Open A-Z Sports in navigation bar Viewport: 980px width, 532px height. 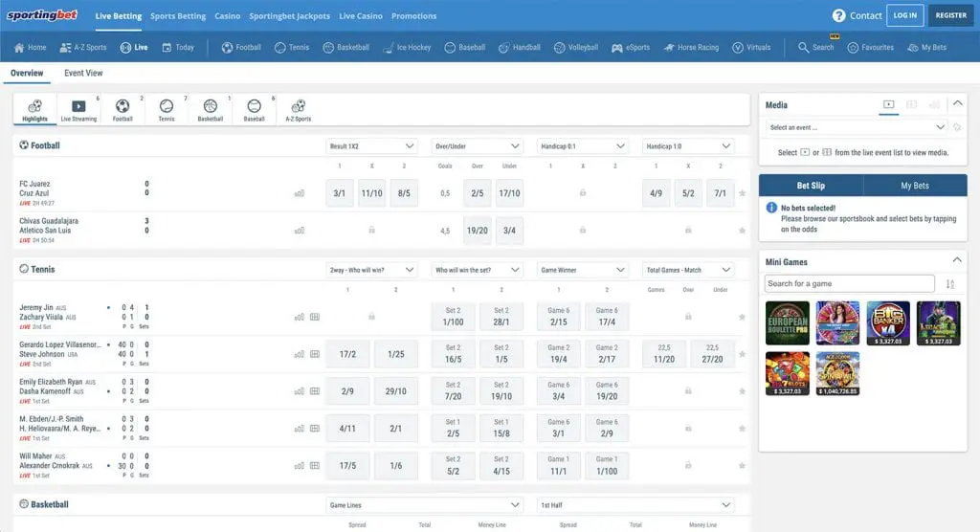tap(83, 48)
